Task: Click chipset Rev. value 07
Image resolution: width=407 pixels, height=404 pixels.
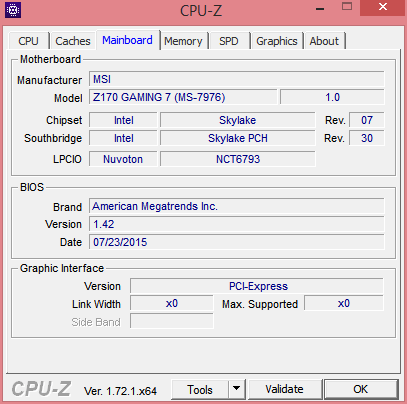Action: 367,120
